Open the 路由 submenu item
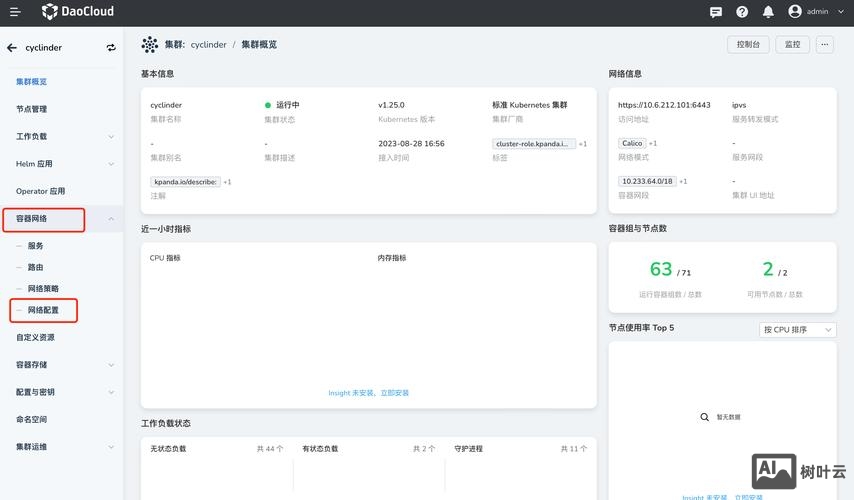Viewport: 854px width, 500px height. (x=35, y=267)
